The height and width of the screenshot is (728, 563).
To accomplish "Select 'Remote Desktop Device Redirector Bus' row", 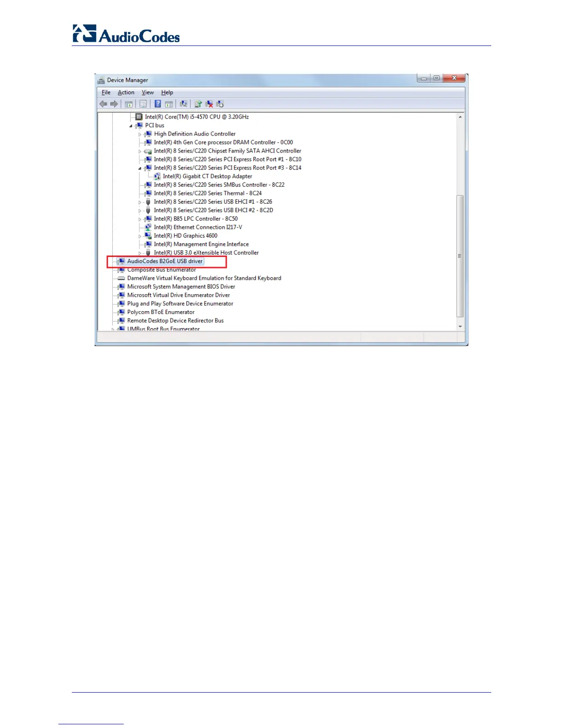I will (x=175, y=321).
